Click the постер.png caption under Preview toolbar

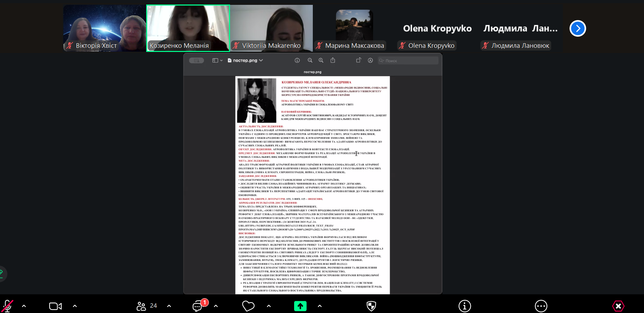312,72
